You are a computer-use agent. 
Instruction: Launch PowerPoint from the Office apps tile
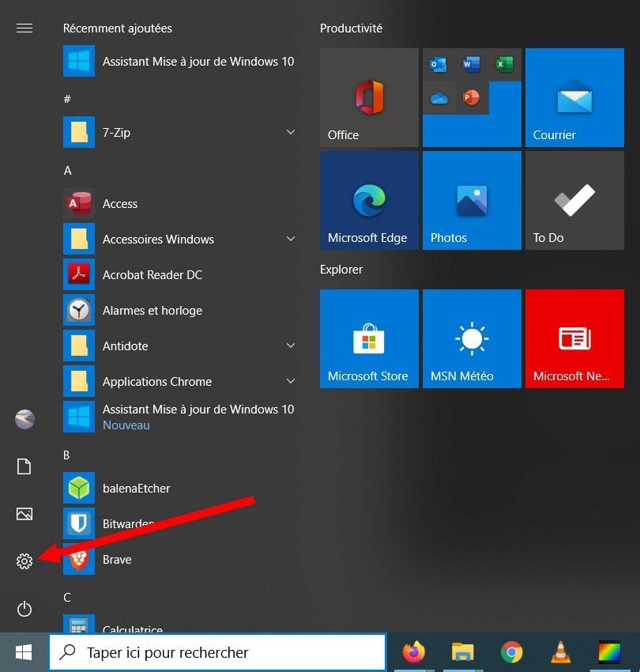(472, 98)
